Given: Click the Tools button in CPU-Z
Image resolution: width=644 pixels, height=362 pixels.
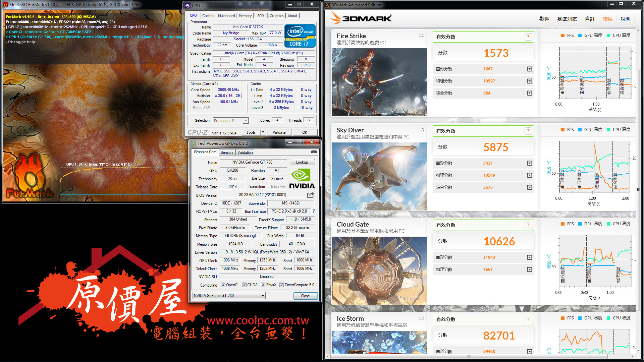Looking at the screenshot, I should [251, 132].
